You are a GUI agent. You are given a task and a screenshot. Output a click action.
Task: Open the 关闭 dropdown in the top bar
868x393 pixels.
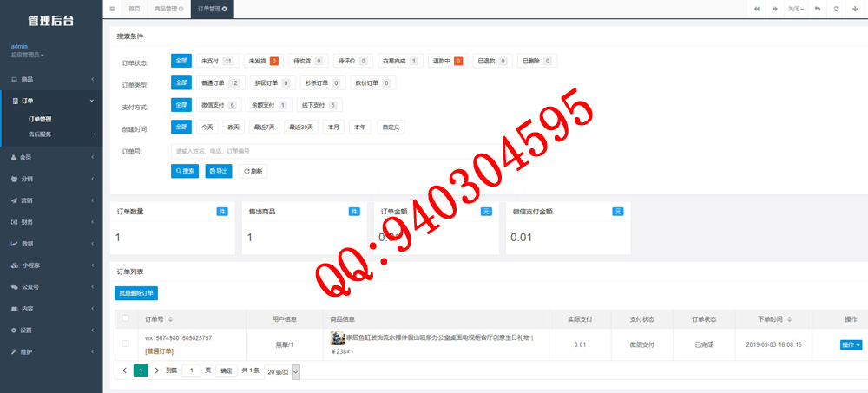[x=796, y=9]
